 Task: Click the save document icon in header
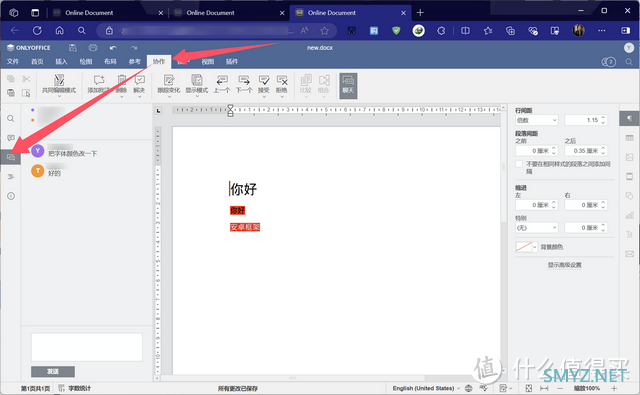tap(73, 48)
